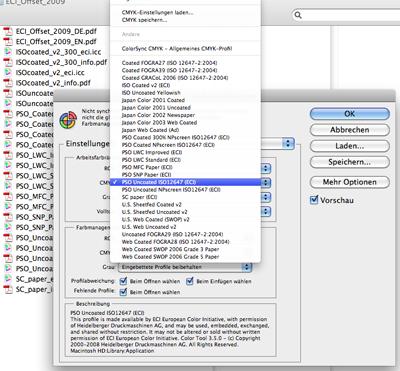Select checked PSO Uncoated ISO12647 (ECI) entry
The image size is (400, 371).
click(x=185, y=182)
